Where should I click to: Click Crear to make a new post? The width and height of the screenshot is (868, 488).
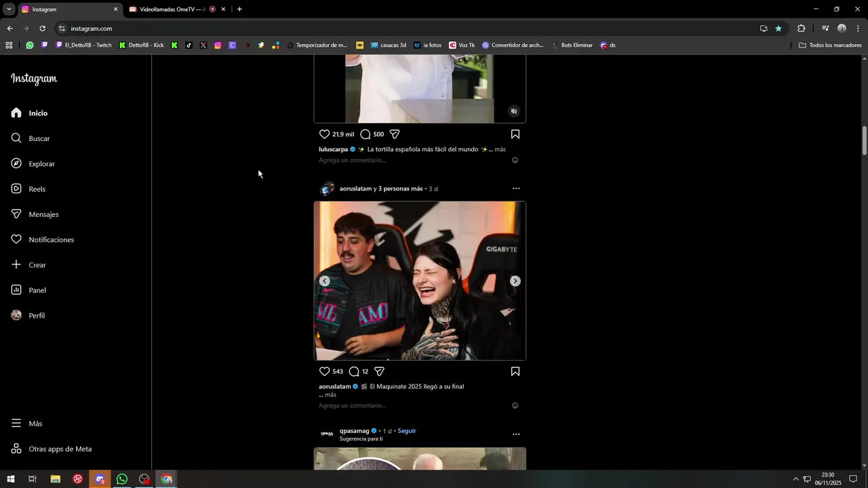click(28, 265)
